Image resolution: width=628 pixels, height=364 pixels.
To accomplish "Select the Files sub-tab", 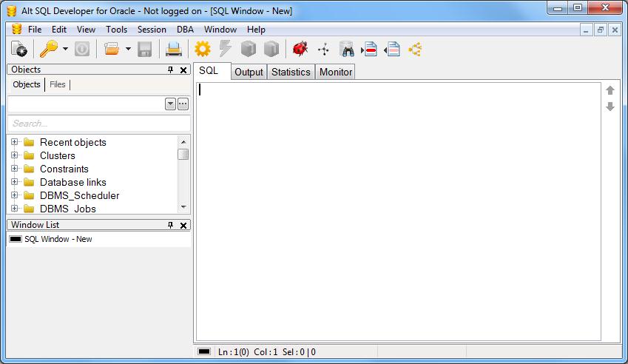I will (57, 84).
